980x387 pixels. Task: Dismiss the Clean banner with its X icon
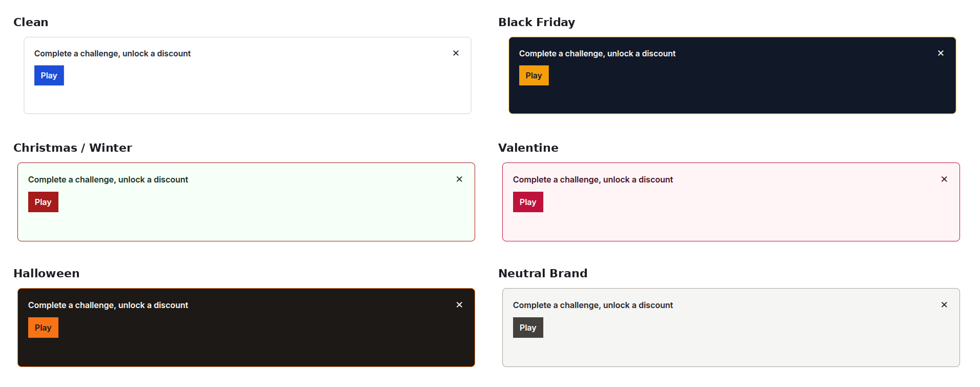456,53
